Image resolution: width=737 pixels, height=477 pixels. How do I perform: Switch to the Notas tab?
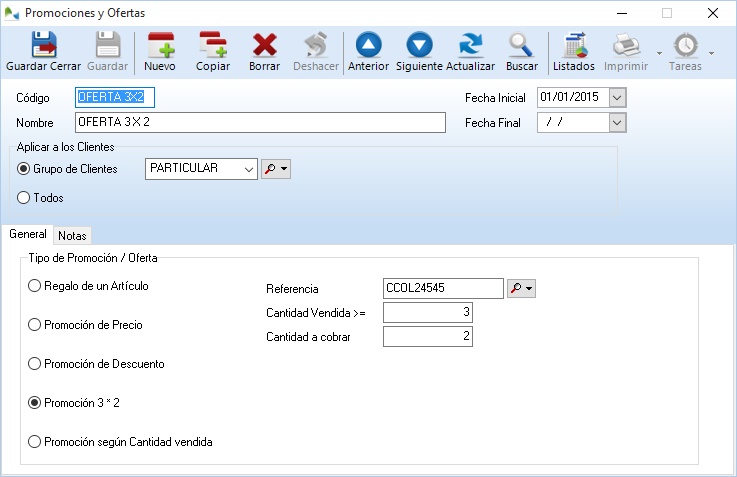[x=72, y=236]
